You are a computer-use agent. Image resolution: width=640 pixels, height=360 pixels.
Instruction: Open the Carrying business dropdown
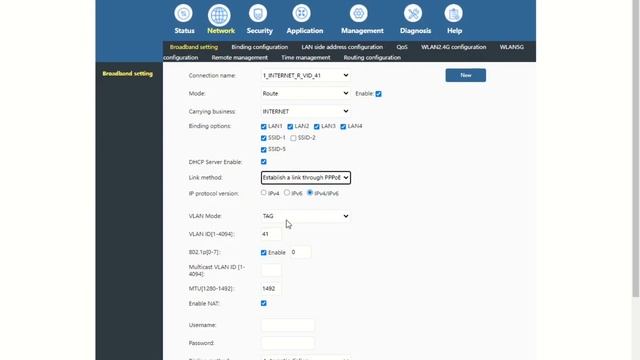pyautogui.click(x=306, y=111)
